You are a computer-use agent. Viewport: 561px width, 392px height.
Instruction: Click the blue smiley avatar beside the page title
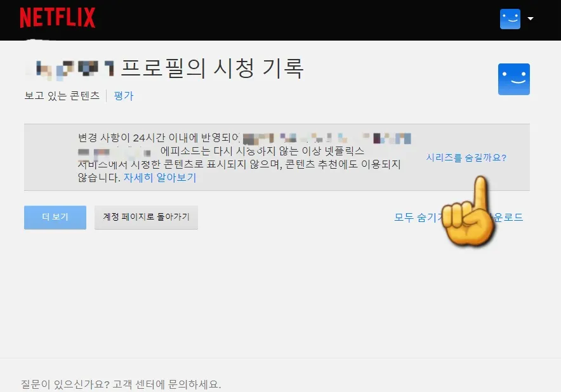click(514, 79)
